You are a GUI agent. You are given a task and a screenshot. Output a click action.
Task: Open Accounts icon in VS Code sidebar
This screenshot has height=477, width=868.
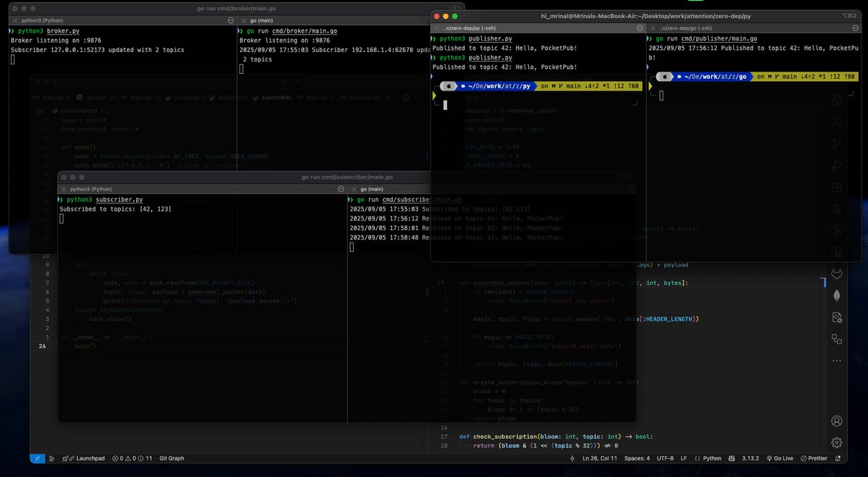click(x=836, y=421)
